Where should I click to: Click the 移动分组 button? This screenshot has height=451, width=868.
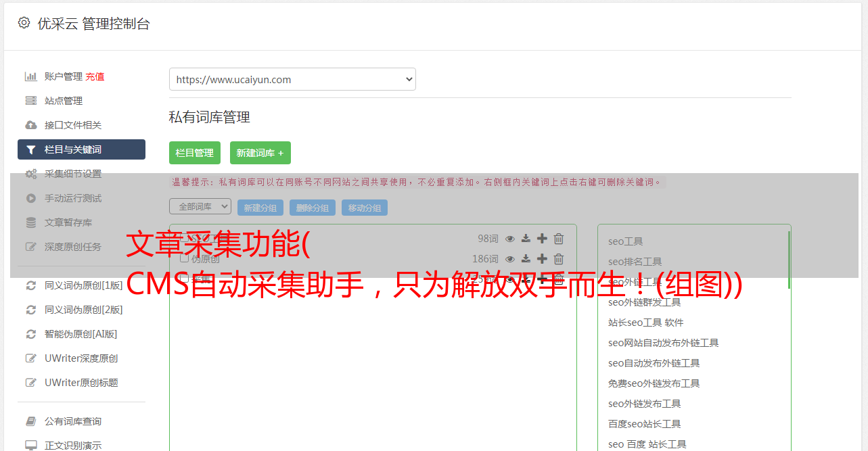click(x=365, y=208)
